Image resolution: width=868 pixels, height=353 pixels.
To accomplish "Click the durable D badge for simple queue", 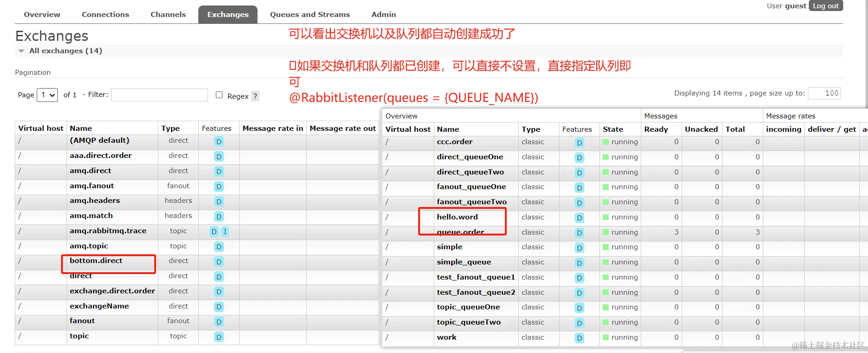I will click(x=579, y=248).
